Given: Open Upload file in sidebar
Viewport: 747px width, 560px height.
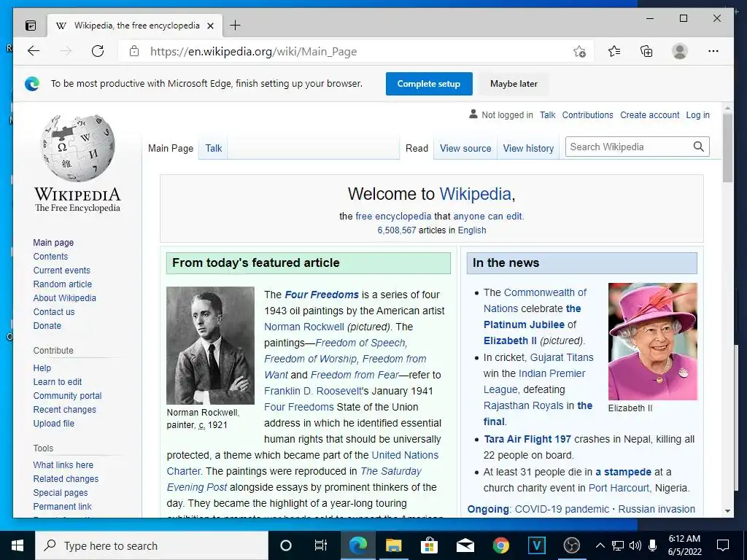Looking at the screenshot, I should pos(54,424).
